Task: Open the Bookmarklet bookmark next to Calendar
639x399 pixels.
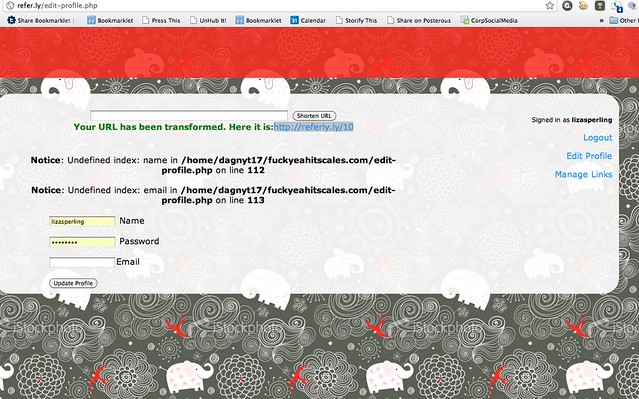Action: [259, 20]
